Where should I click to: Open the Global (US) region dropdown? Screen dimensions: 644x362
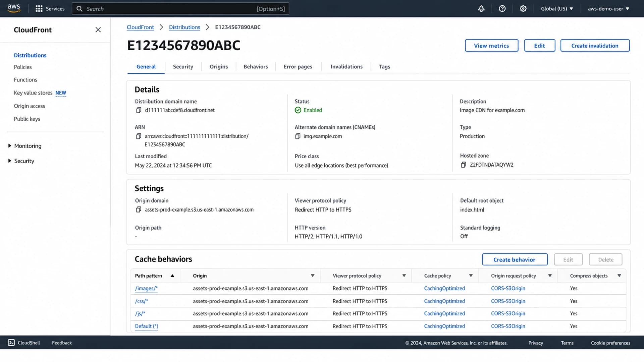click(557, 9)
